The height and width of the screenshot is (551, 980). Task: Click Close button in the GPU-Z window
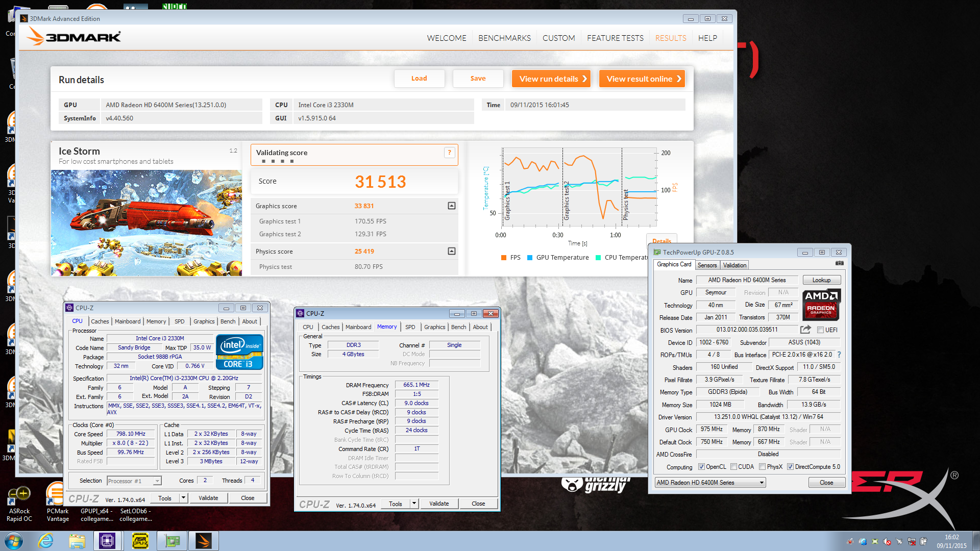[826, 483]
